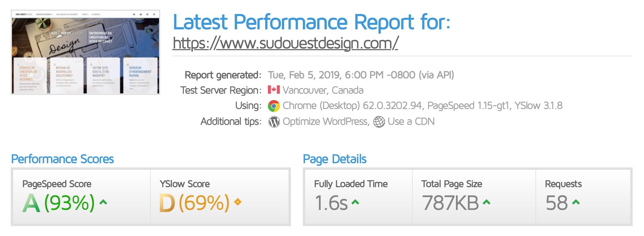Click green arrow beside Fully Loaded Time

[x=355, y=202]
